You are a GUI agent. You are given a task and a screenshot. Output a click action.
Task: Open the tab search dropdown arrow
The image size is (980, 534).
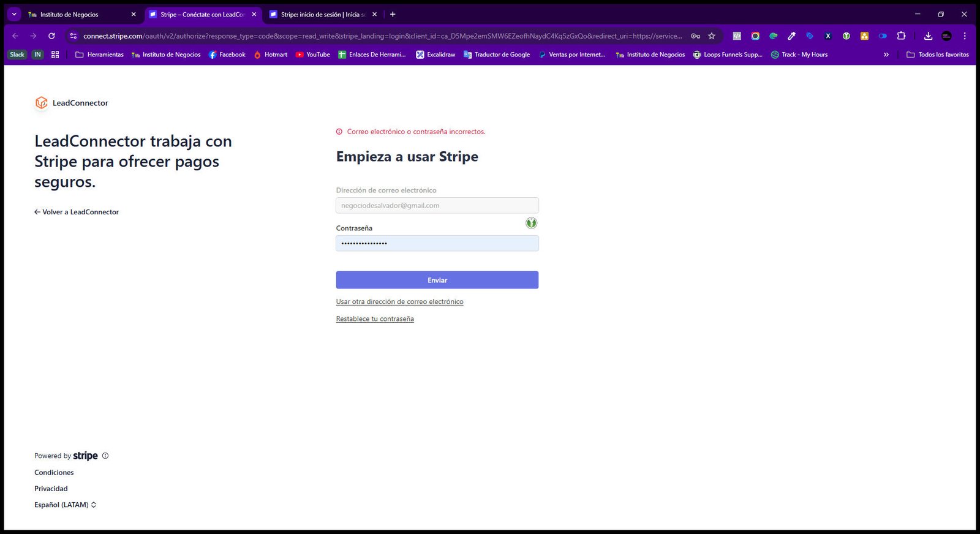pyautogui.click(x=14, y=14)
